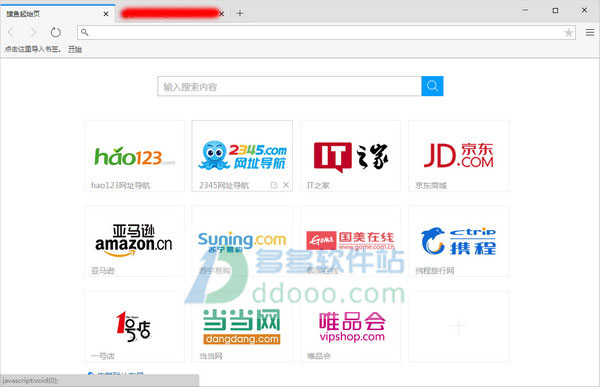Open the Ctrip 携程旅行网 tile

(459, 241)
